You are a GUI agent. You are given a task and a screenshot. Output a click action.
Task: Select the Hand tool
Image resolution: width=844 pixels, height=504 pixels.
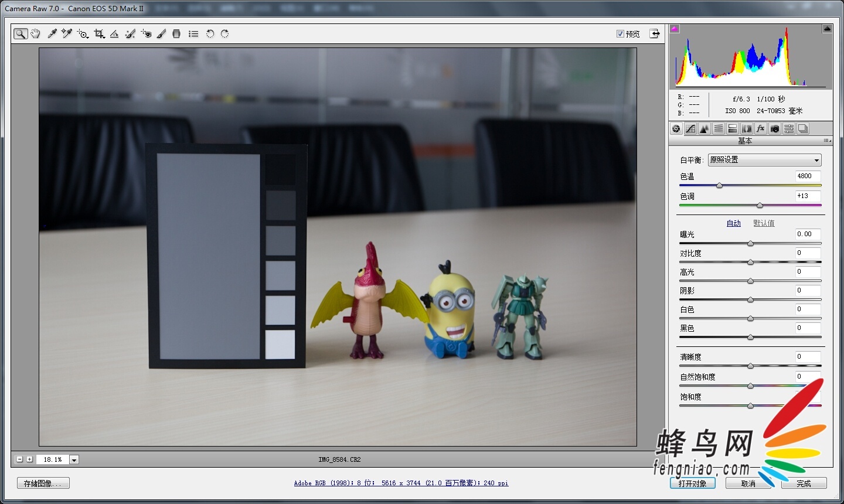[x=36, y=34]
